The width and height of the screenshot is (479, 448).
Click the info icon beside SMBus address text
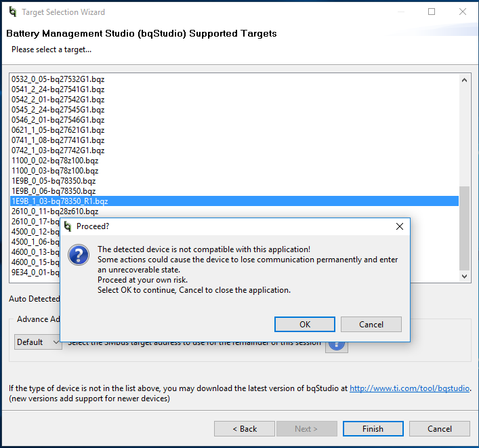(336, 346)
